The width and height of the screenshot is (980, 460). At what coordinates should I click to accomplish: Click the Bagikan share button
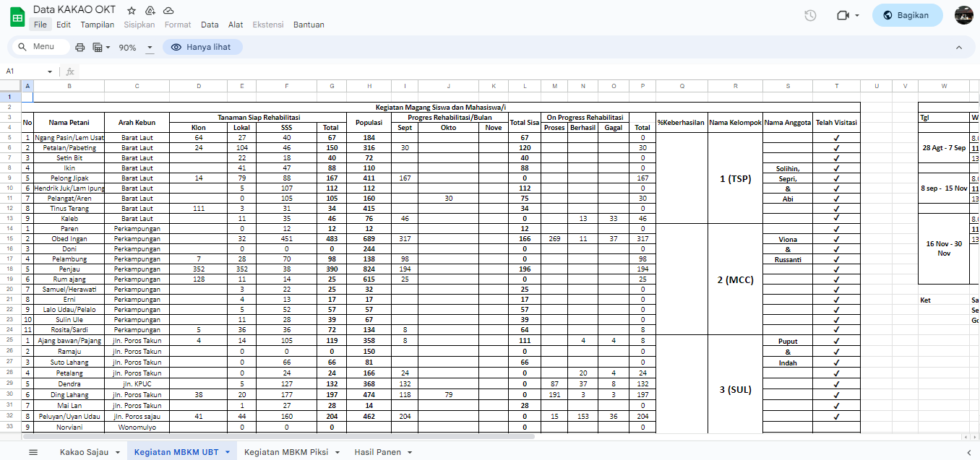(x=907, y=15)
